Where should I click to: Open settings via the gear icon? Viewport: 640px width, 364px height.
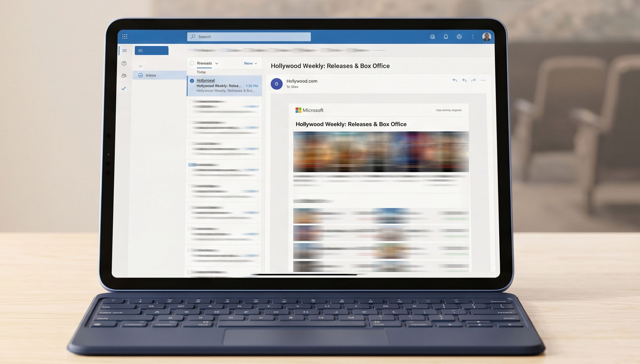click(459, 37)
